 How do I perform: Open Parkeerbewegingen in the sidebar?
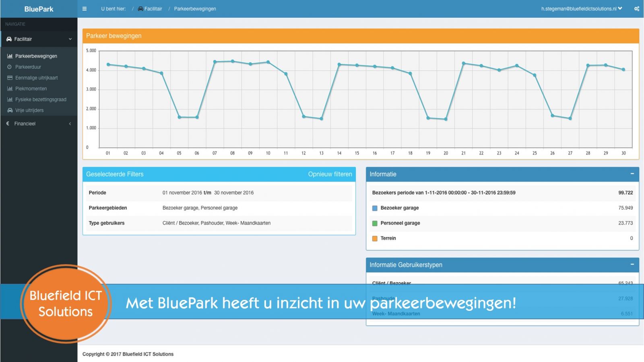pos(36,56)
